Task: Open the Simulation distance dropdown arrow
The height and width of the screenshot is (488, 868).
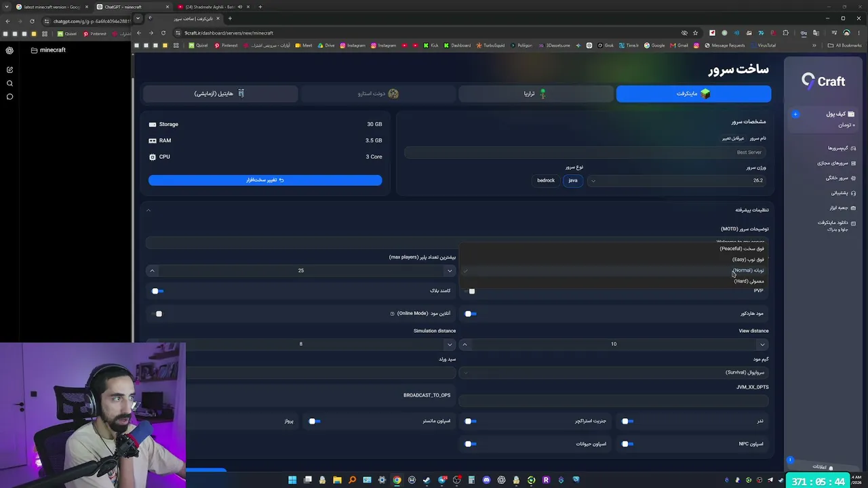Action: point(450,344)
